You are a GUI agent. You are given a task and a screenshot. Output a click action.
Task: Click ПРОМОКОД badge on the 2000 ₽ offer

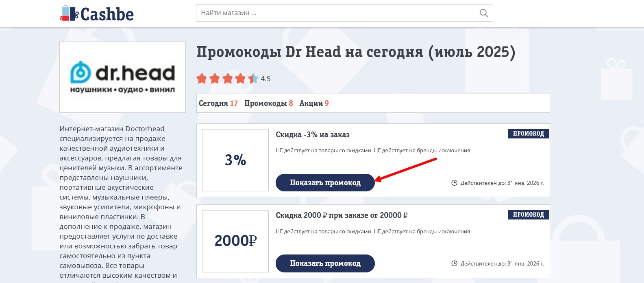528,215
